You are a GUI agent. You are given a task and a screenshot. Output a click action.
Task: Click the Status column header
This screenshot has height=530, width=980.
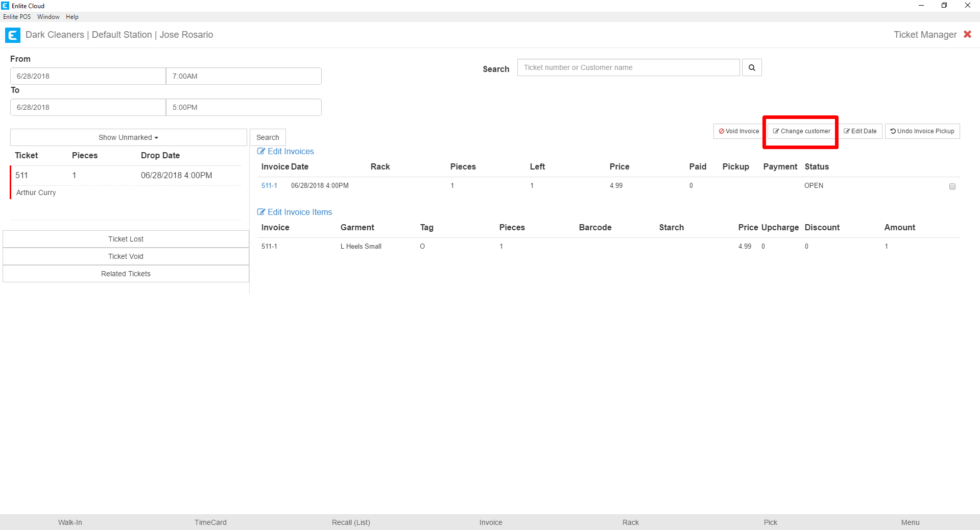coord(817,166)
